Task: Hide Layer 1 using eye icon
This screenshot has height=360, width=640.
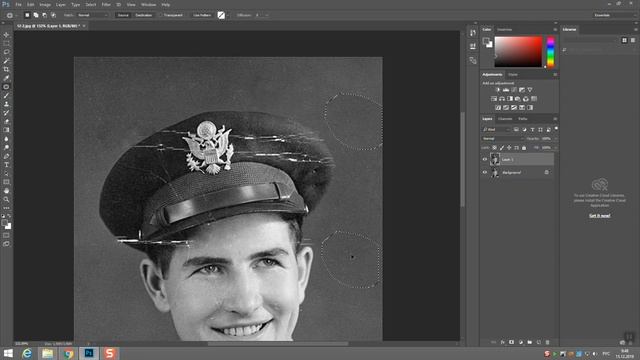Action: click(485, 159)
